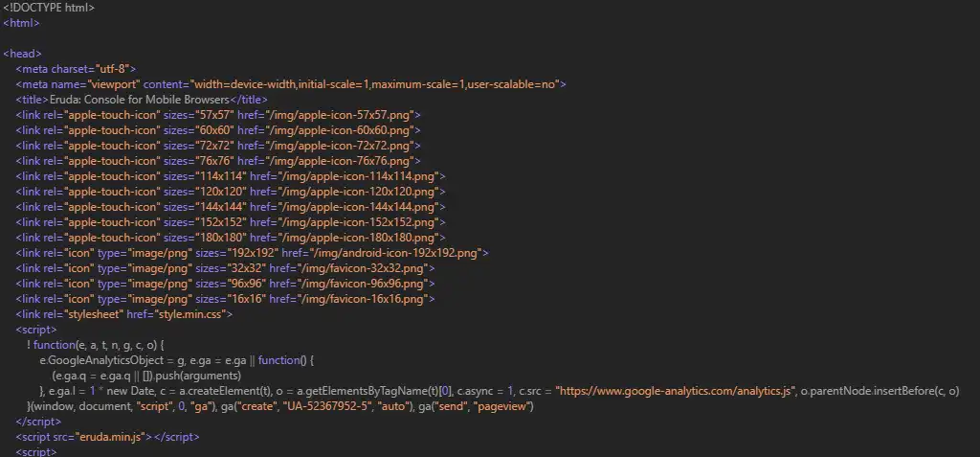Click href "/img/favicon-96x96.png"

pos(363,284)
